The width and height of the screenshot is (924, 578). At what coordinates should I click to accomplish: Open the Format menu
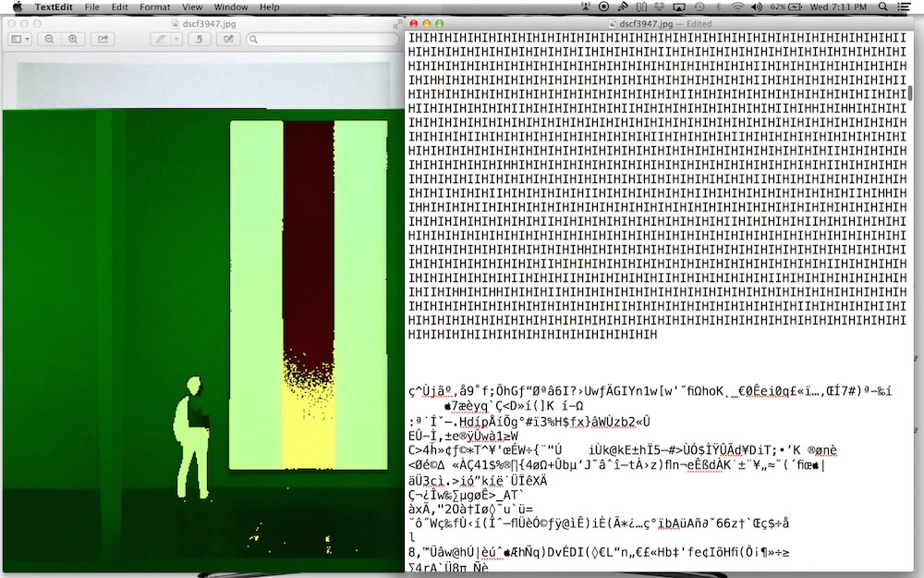(x=155, y=7)
